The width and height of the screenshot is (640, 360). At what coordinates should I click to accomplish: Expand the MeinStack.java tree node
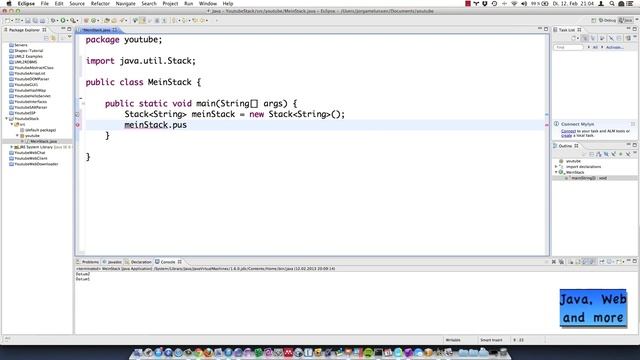tap(22, 141)
